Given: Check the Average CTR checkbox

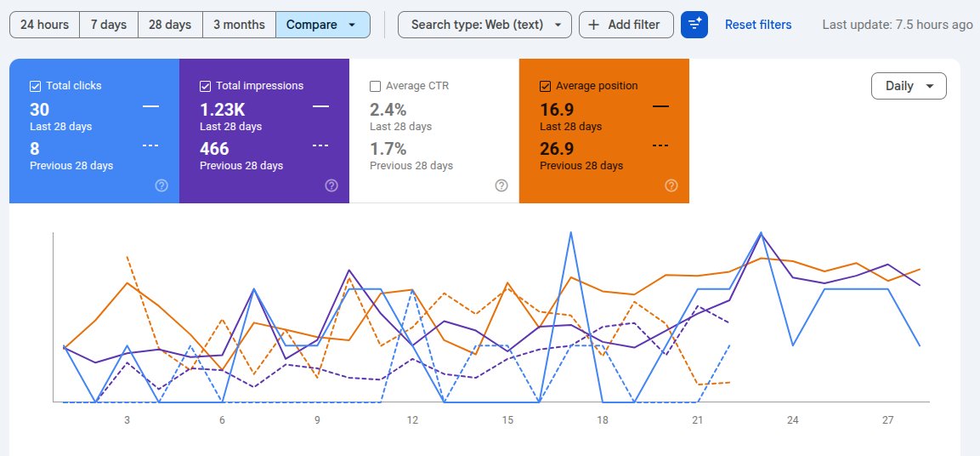Looking at the screenshot, I should click(x=375, y=86).
